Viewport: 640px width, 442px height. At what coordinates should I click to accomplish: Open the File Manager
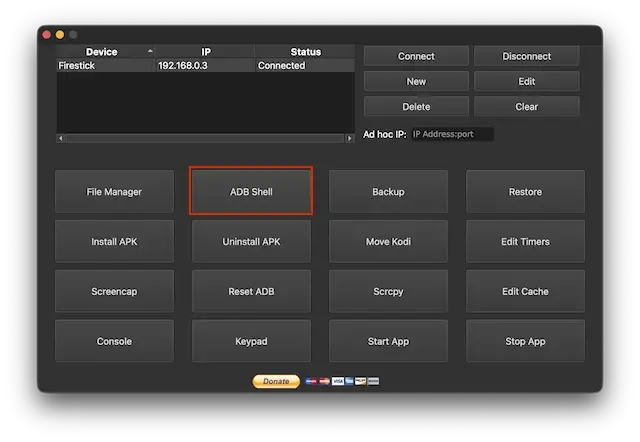tap(114, 192)
